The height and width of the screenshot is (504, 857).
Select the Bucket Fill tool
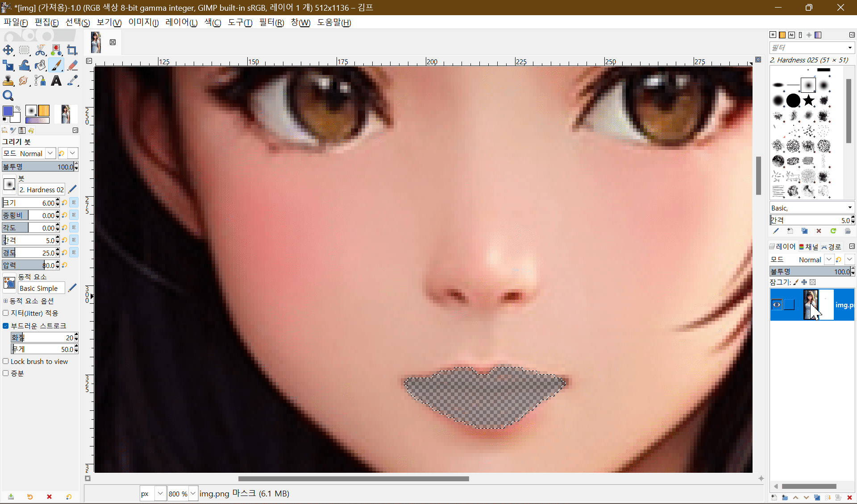click(40, 65)
